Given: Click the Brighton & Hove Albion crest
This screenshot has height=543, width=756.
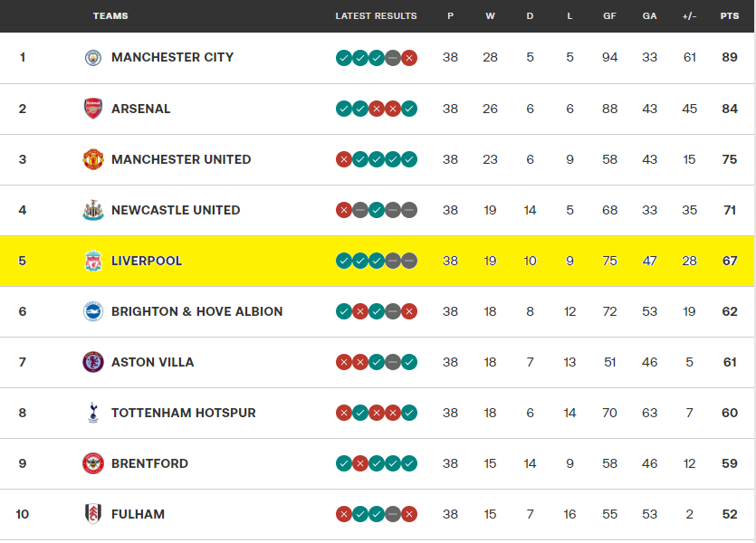Looking at the screenshot, I should (x=93, y=311).
